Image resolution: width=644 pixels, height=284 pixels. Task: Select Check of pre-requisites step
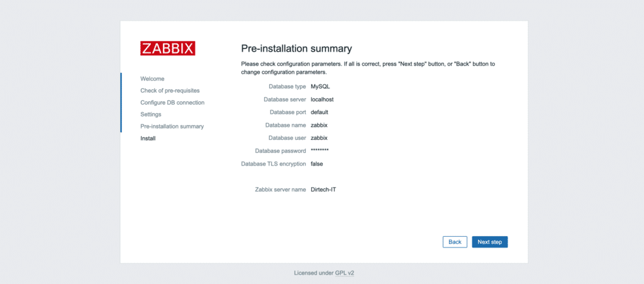tap(170, 91)
